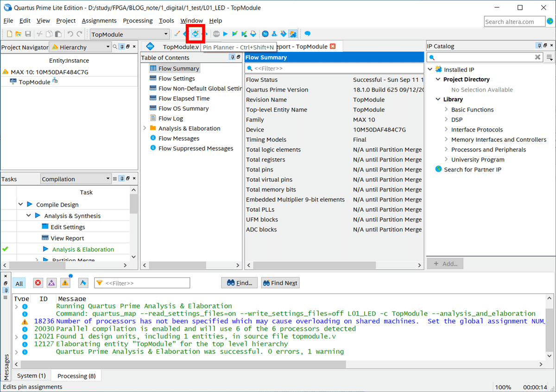Collapse the Compile Design task
The image size is (556, 392).
click(x=20, y=204)
